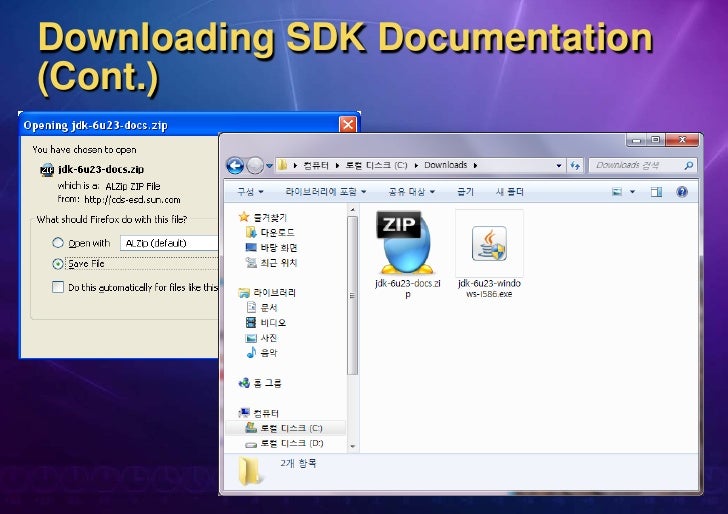Viewport: 728px width, 514px height.
Task: Click the refresh button beside address bar
Action: 575,165
